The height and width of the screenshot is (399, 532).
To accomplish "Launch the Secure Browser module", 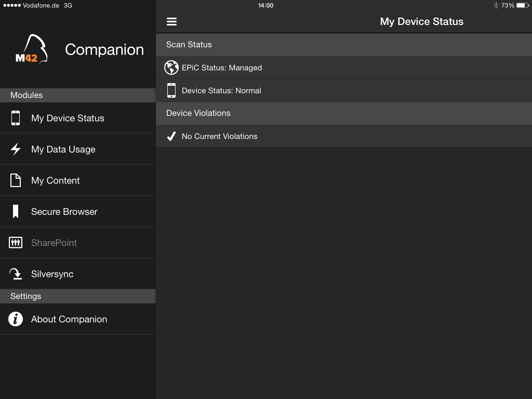I will click(x=78, y=211).
